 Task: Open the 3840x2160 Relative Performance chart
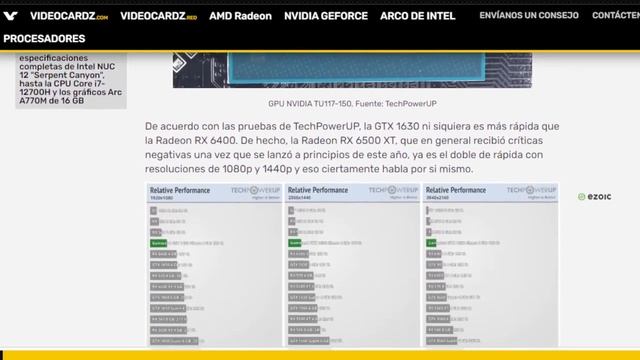(490, 265)
